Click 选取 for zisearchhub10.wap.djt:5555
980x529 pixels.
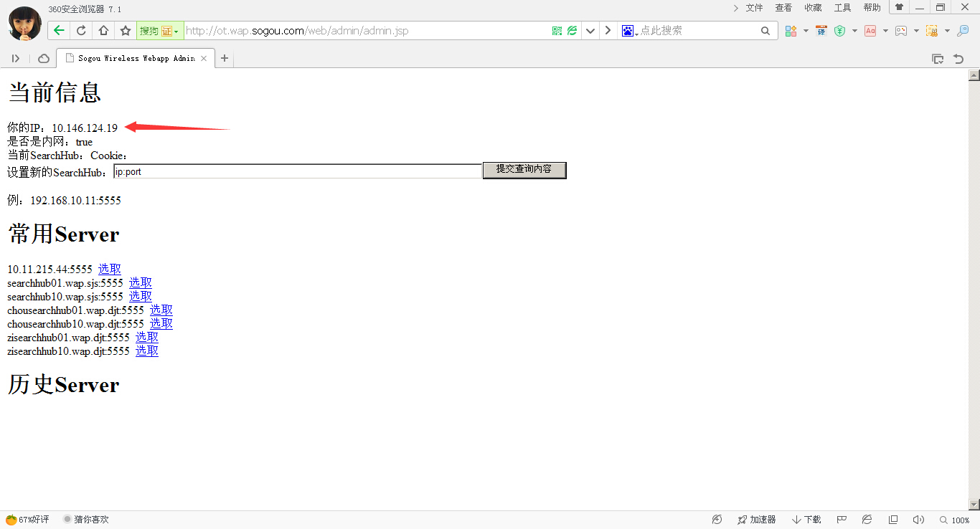pos(147,351)
